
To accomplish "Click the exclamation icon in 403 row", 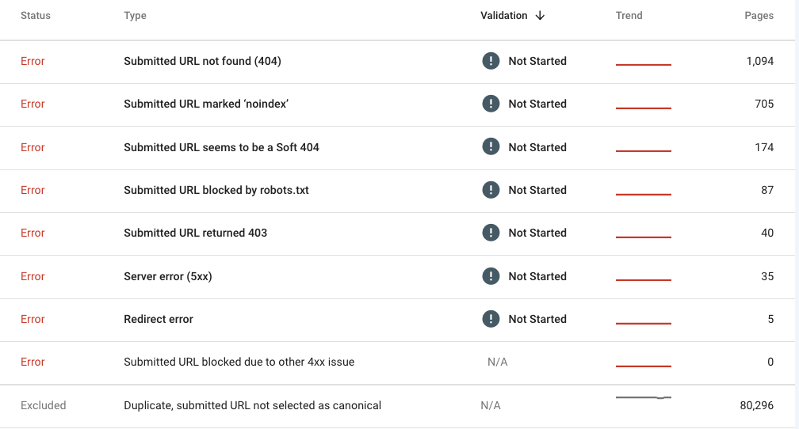I will [491, 233].
